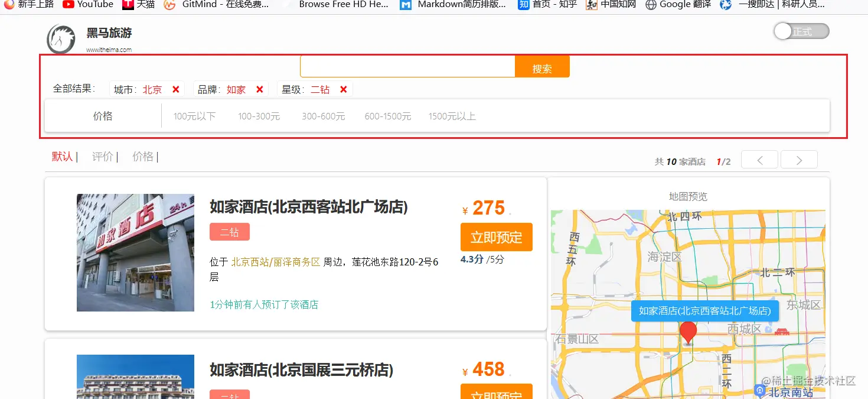Open the 天猫 bookmark
The image size is (868, 399).
tap(139, 4)
